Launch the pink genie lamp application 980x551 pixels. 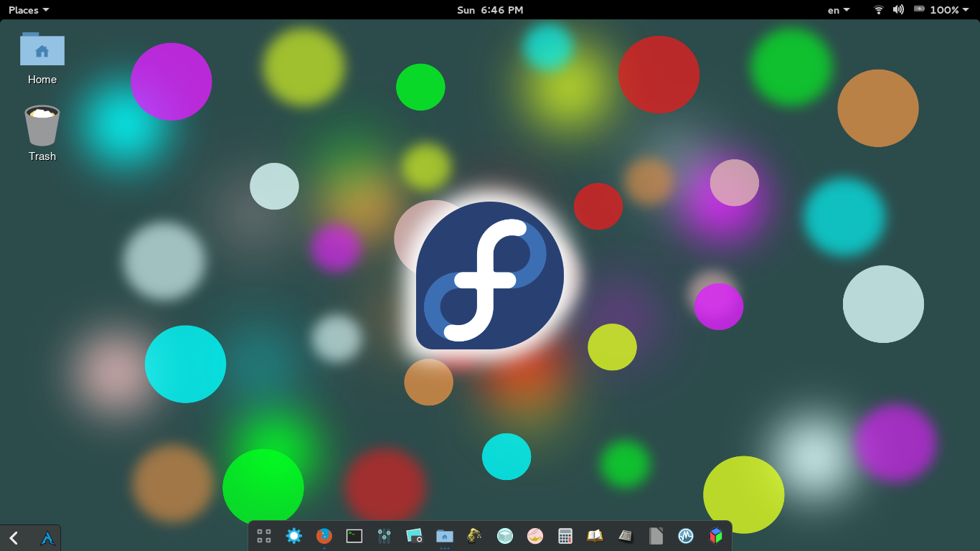coord(535,536)
